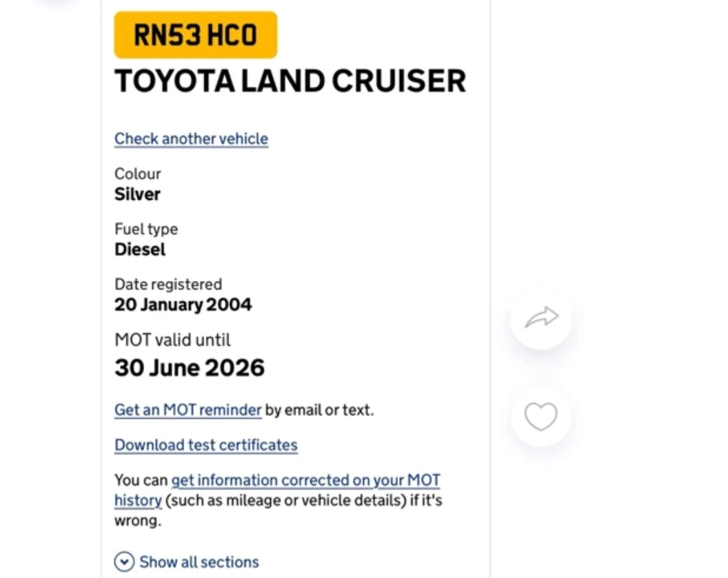Click the TOYOTA LAND CRUISER heading
The height and width of the screenshot is (578, 728).
pyautogui.click(x=290, y=81)
